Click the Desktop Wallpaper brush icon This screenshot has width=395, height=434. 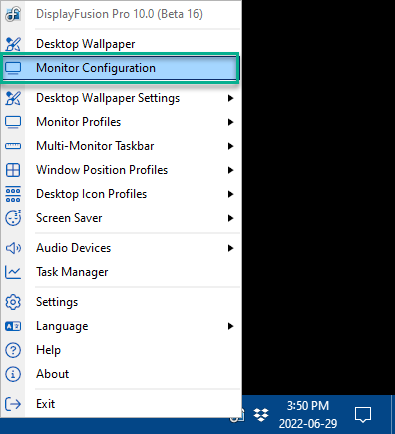pyautogui.click(x=13, y=44)
